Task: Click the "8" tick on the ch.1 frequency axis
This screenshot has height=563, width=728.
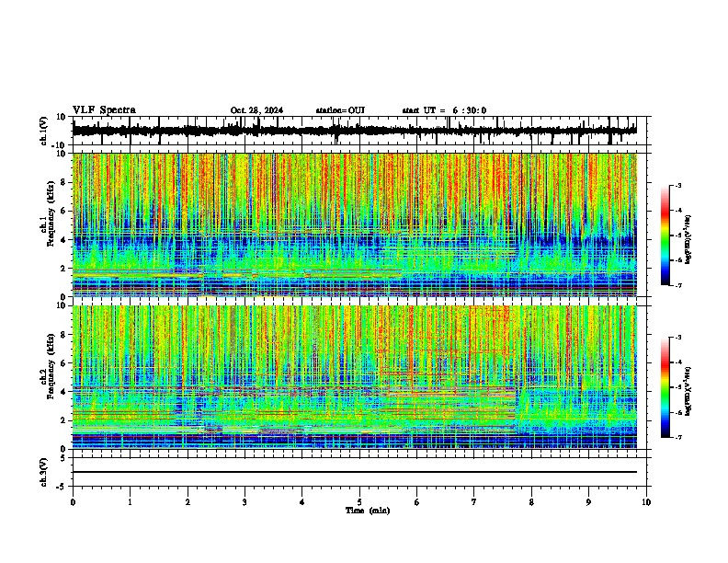Action: [x=64, y=182]
